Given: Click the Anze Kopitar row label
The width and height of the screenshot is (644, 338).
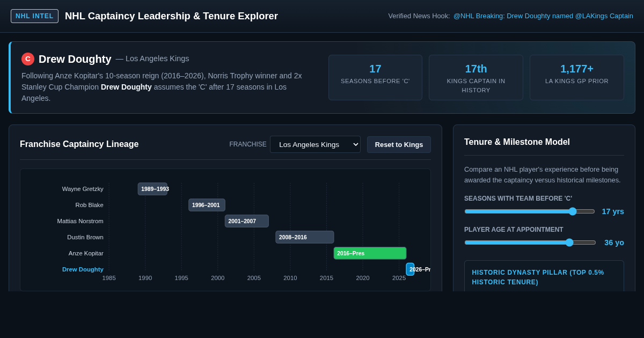Looking at the screenshot, I should 86,253.
